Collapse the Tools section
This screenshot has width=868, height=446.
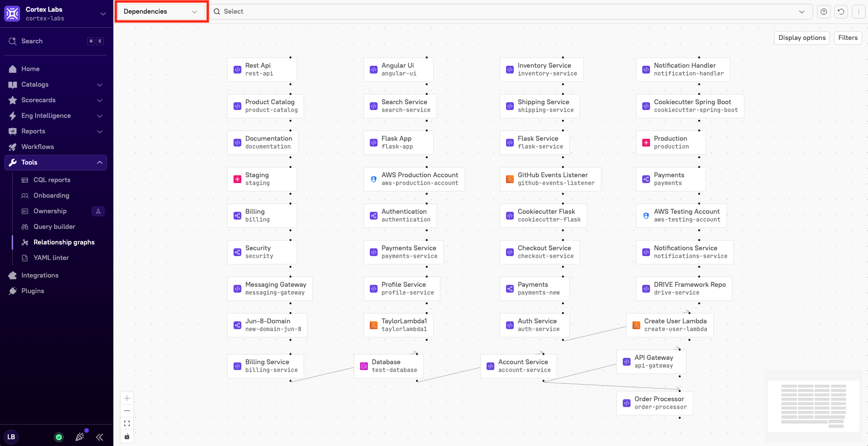click(56, 163)
